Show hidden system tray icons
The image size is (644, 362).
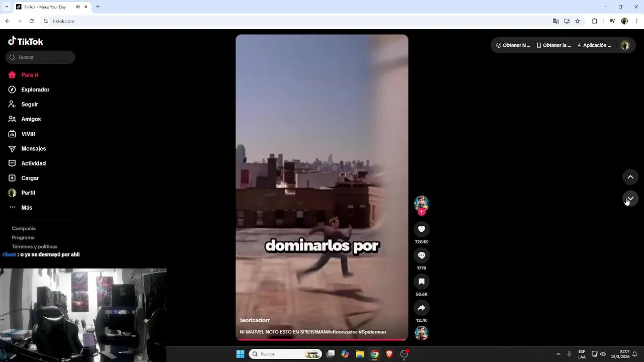558,354
